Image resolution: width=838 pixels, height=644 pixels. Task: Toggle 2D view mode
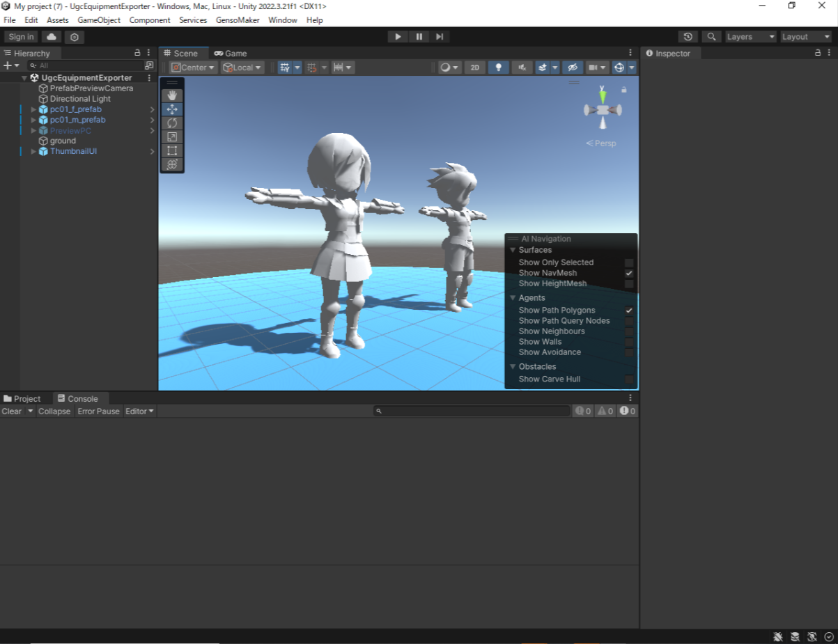(x=475, y=68)
